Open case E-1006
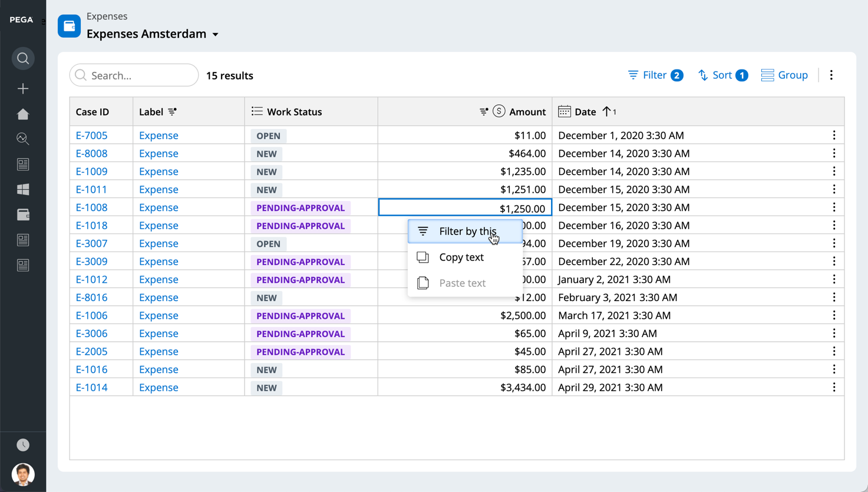This screenshot has height=492, width=868. tap(91, 315)
